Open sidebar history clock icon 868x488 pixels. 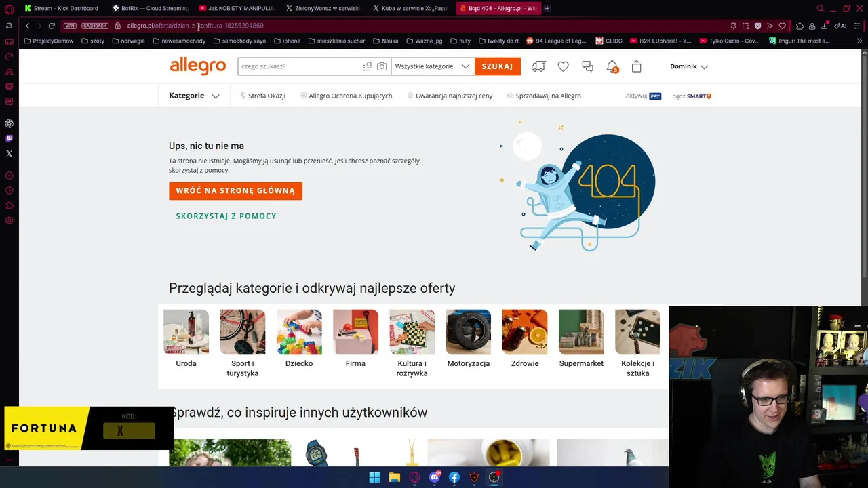pos(9,190)
